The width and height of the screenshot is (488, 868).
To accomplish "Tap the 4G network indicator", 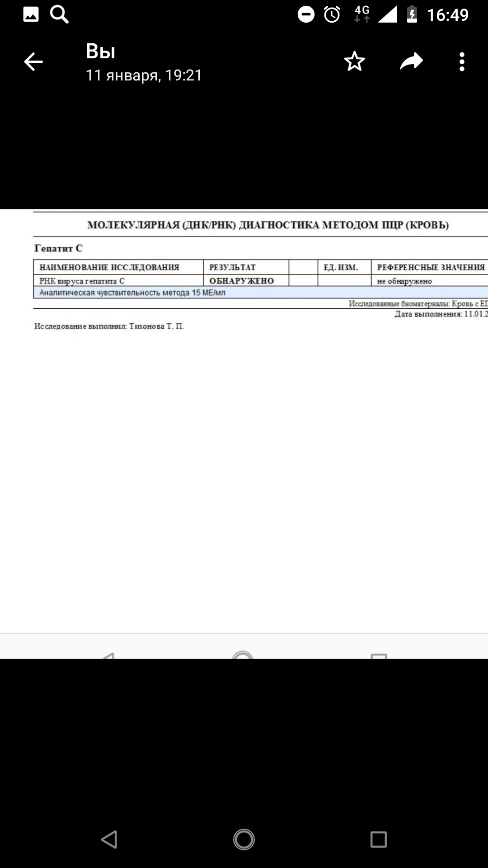I will coord(361,14).
